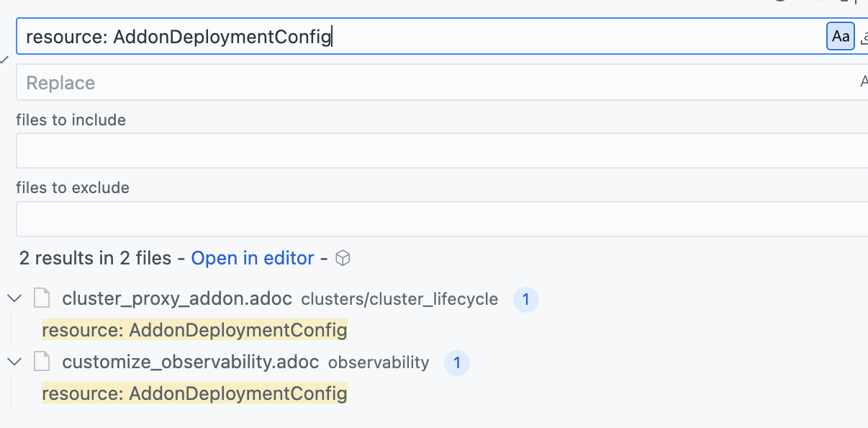The height and width of the screenshot is (428, 868).
Task: Toggle the Match Case (Aa) option
Action: coord(840,36)
